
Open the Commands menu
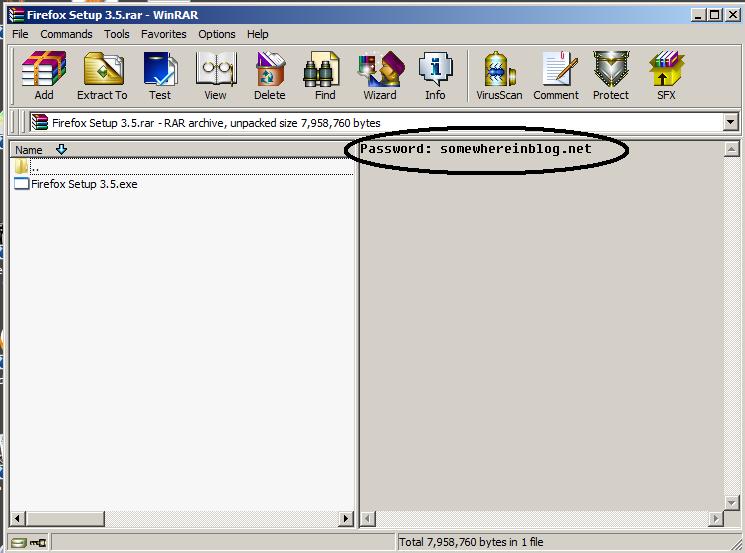(66, 34)
